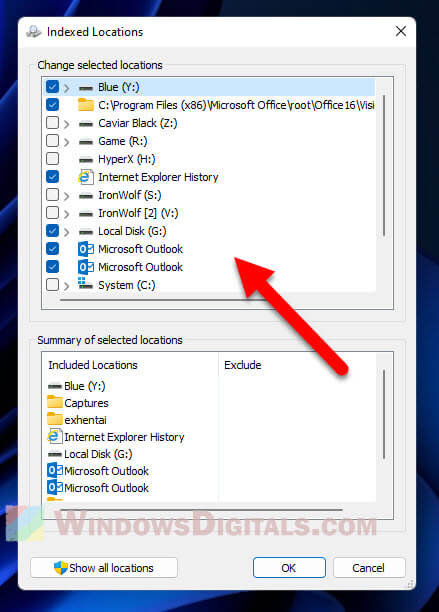Click the System (C:) Windows drive icon
Viewport: 439px width, 612px height.
pyautogui.click(x=85, y=283)
